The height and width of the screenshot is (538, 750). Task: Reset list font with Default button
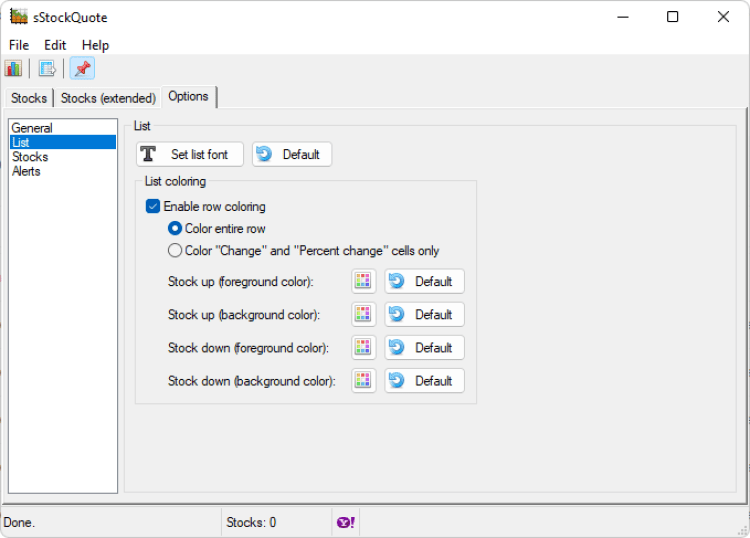[x=292, y=154]
